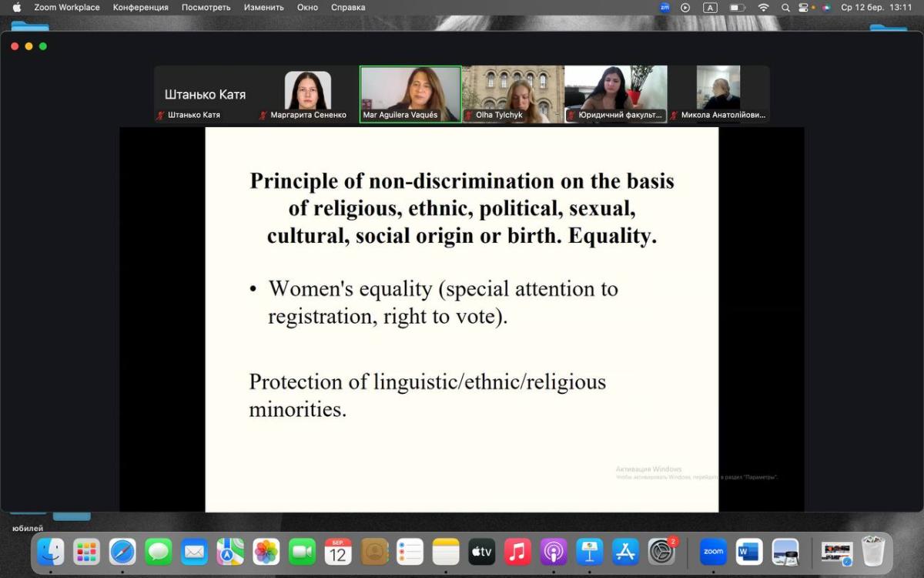Open the Podcasts app in Dock
This screenshot has width=924, height=578.
(x=554, y=552)
